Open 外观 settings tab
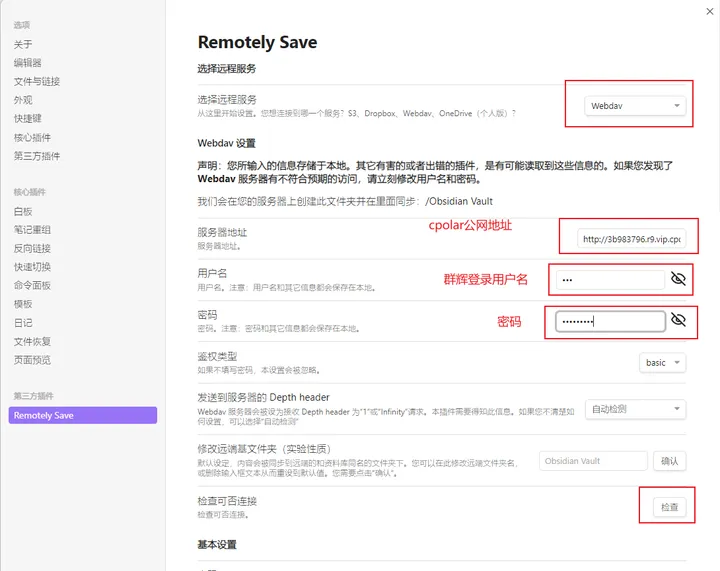720x571 pixels. 23,100
